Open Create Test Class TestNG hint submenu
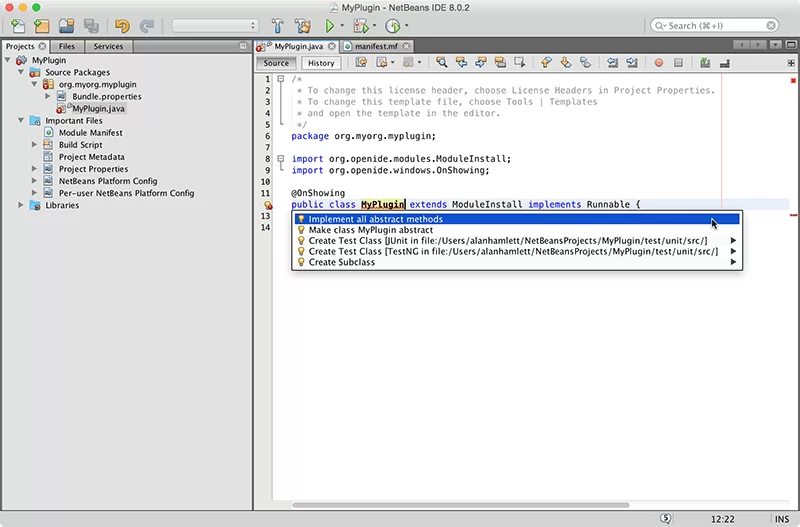 tap(517, 252)
